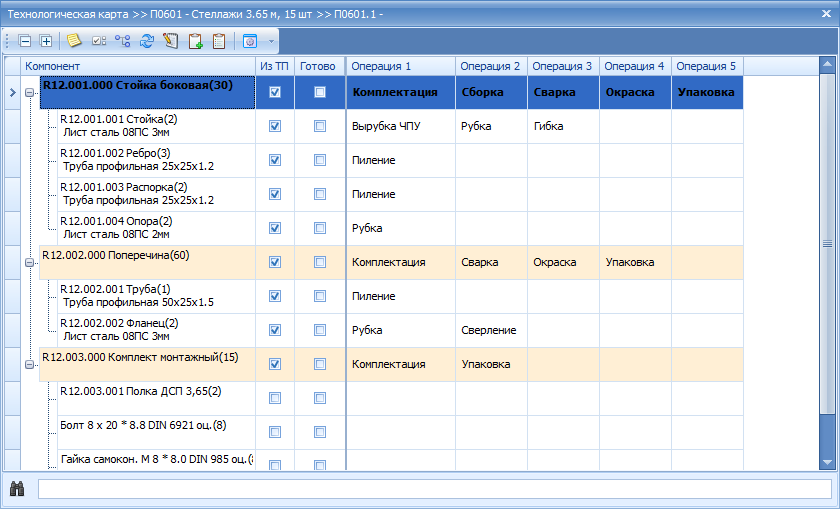This screenshot has width=840, height=509.
Task: Click the Операция 2 column header
Action: 491,66
